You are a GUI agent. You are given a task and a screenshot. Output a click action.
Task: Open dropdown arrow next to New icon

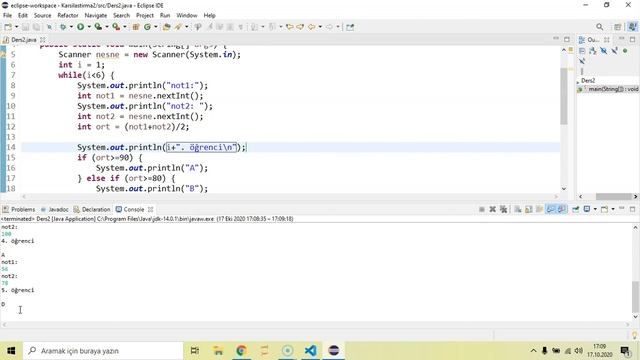tap(17, 27)
